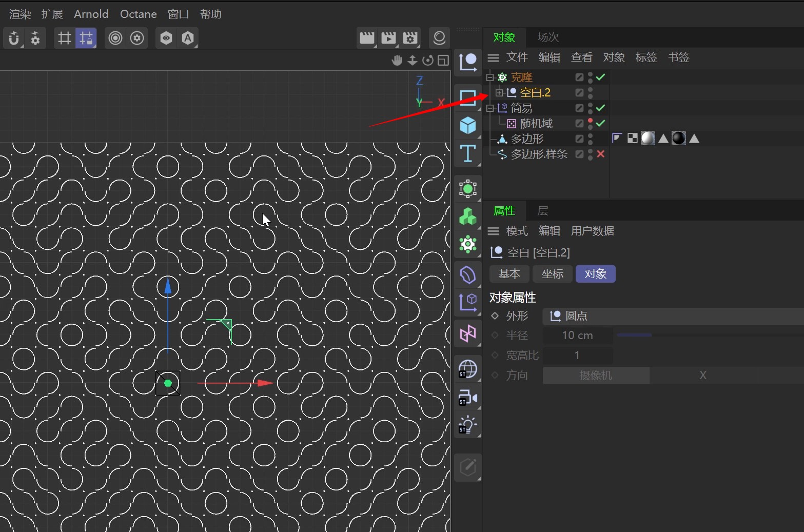Click the viewport pan hand icon

tap(397, 61)
